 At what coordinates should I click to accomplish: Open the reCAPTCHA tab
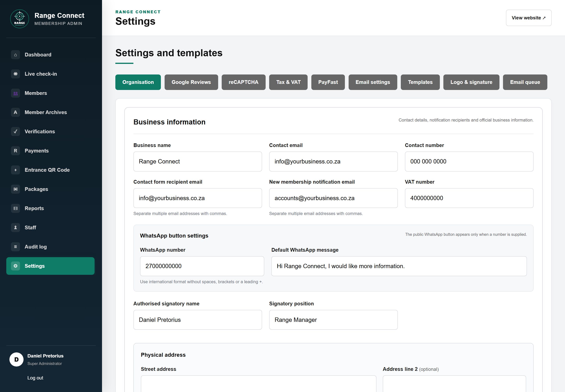click(243, 82)
